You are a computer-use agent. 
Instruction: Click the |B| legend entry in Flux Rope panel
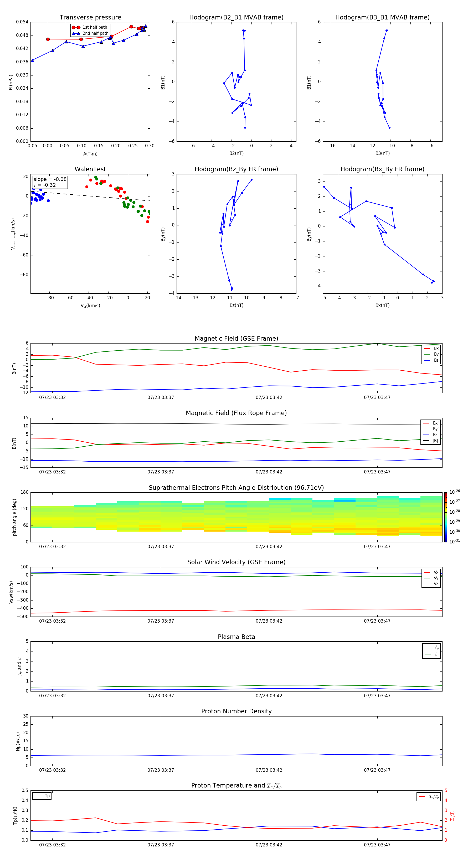[431, 441]
